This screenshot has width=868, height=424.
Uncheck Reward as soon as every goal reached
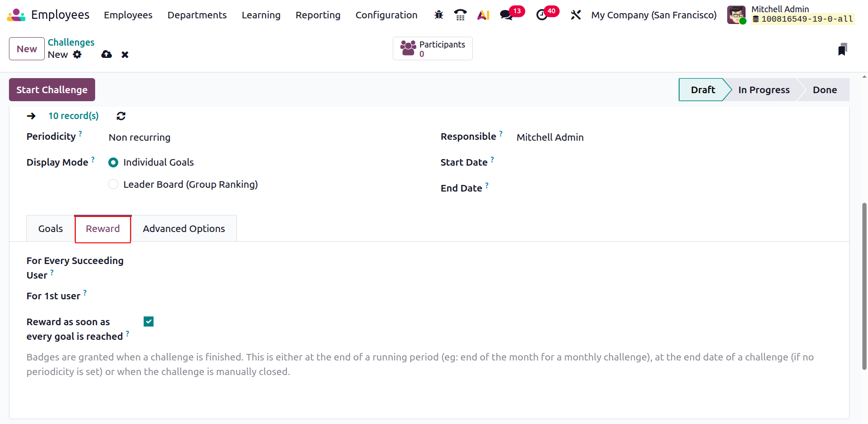149,321
